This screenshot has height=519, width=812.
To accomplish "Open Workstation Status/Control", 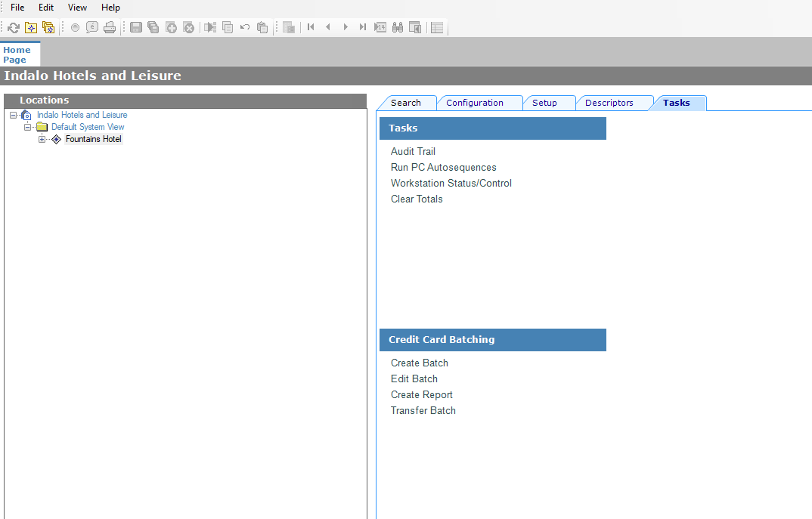I will click(451, 183).
